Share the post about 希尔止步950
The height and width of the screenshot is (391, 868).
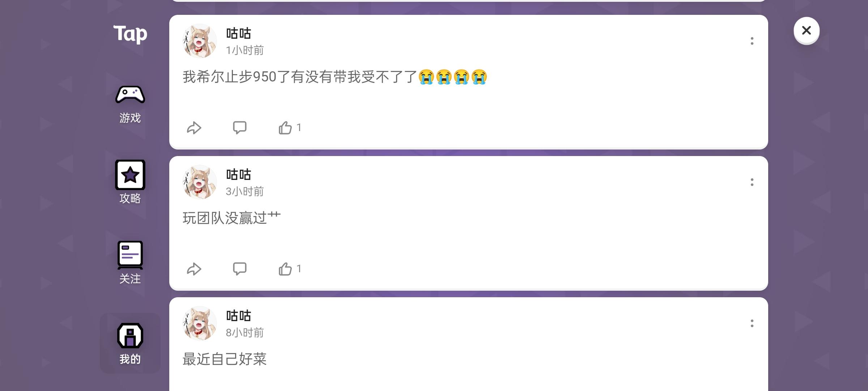tap(194, 128)
